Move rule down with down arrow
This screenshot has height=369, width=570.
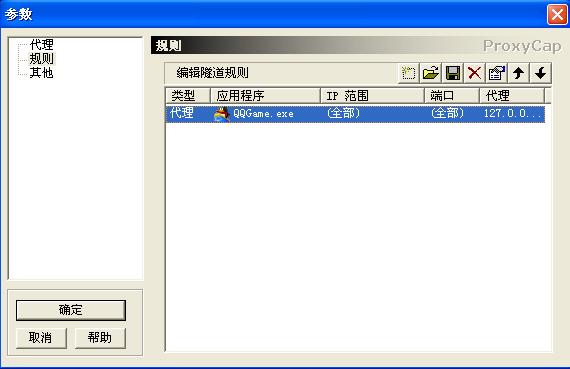pyautogui.click(x=541, y=73)
